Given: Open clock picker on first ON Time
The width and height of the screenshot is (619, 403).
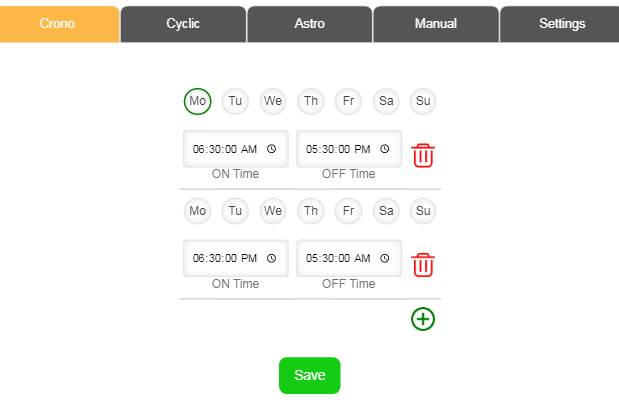Looking at the screenshot, I should coord(271,149).
